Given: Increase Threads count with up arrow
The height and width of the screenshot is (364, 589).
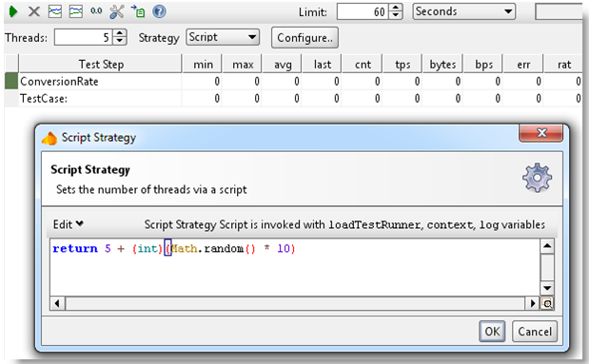Looking at the screenshot, I should pyautogui.click(x=120, y=33).
